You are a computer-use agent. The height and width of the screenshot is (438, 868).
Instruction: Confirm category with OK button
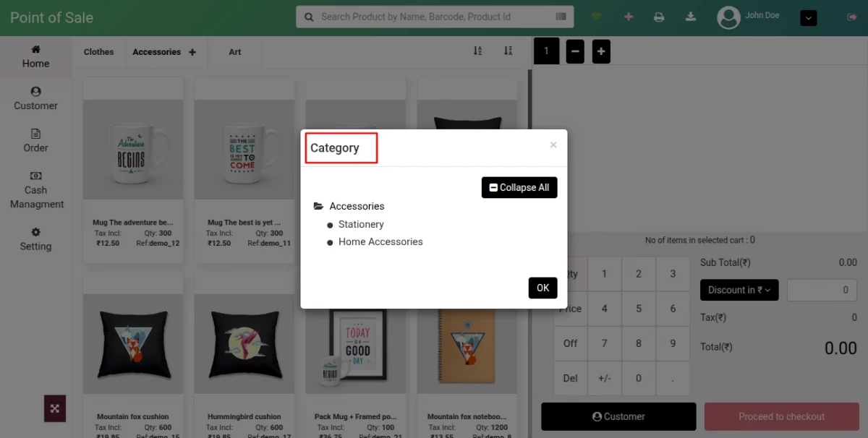click(x=542, y=288)
